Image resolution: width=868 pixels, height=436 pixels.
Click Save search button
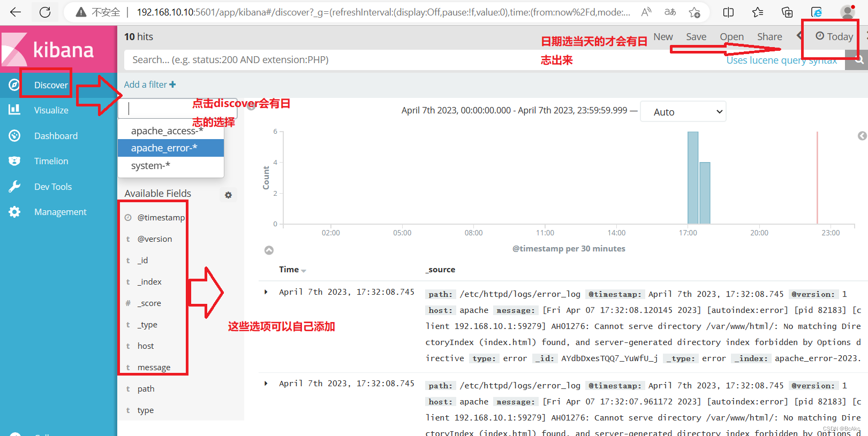[x=696, y=36]
